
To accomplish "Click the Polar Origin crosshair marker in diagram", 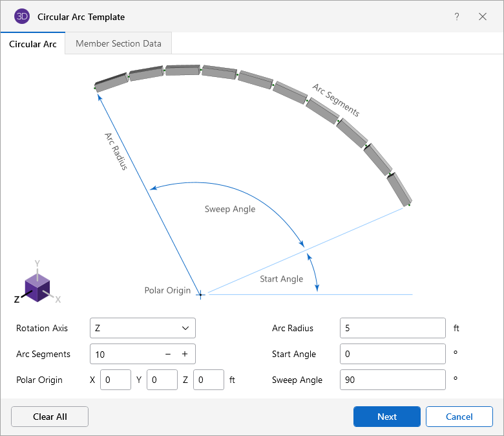I will point(200,294).
